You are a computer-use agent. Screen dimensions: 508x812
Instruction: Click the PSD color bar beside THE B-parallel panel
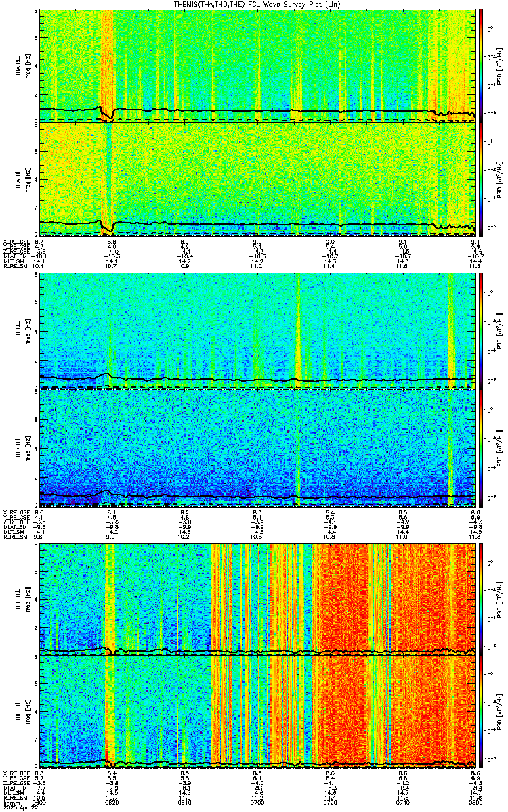[482, 713]
